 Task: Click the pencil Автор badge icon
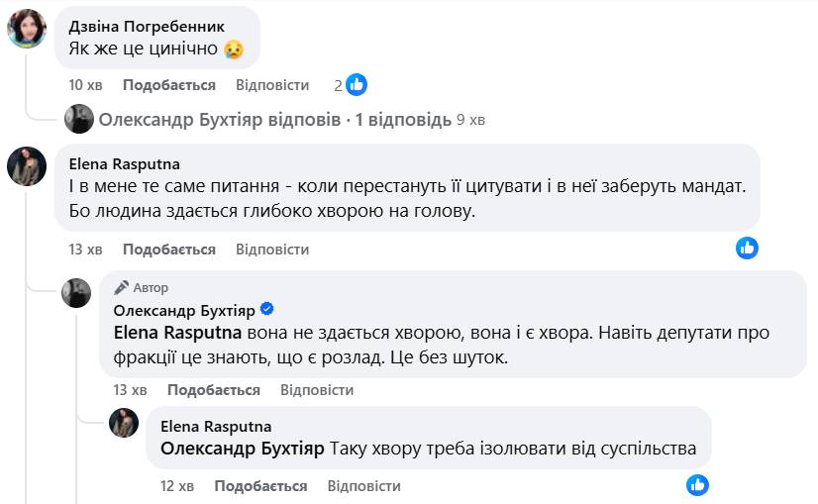pyautogui.click(x=122, y=287)
